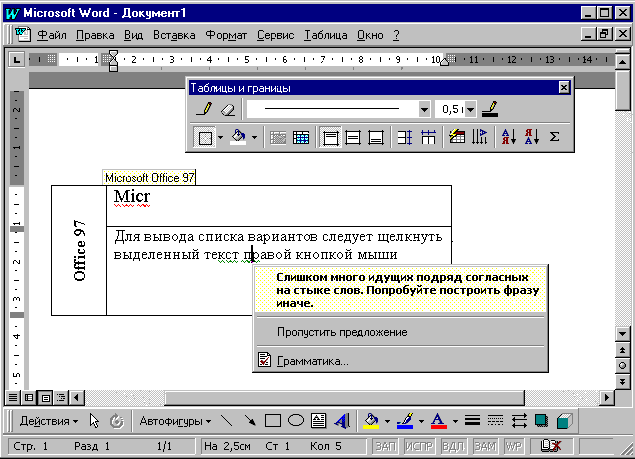The height and width of the screenshot is (459, 635).
Task: Open Table AutoFormat from the toolbar
Action: (x=457, y=138)
